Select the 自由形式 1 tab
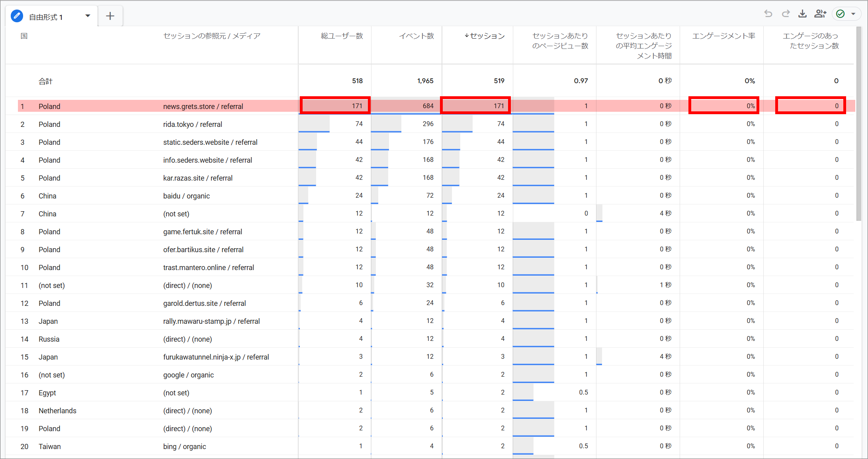 (x=46, y=17)
